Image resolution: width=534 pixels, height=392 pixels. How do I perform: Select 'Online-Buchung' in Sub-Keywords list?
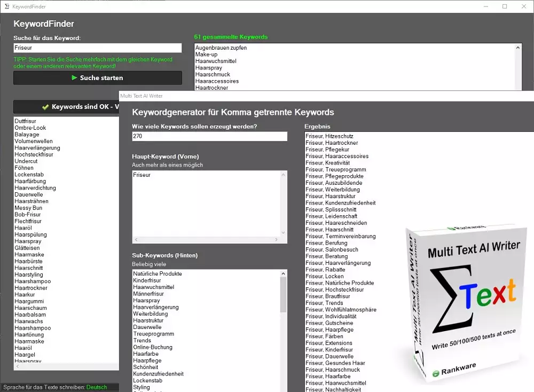tap(153, 347)
